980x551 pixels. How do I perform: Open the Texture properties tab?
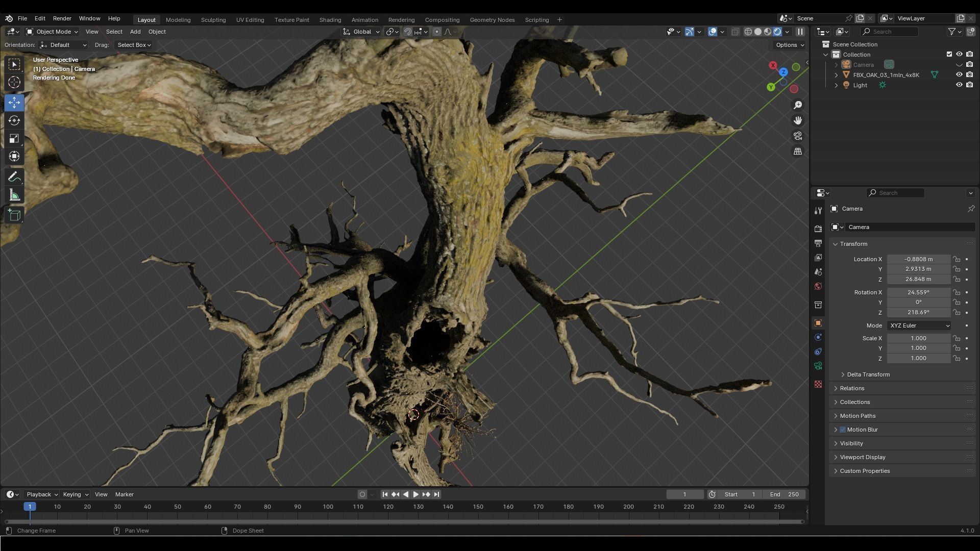pyautogui.click(x=818, y=384)
